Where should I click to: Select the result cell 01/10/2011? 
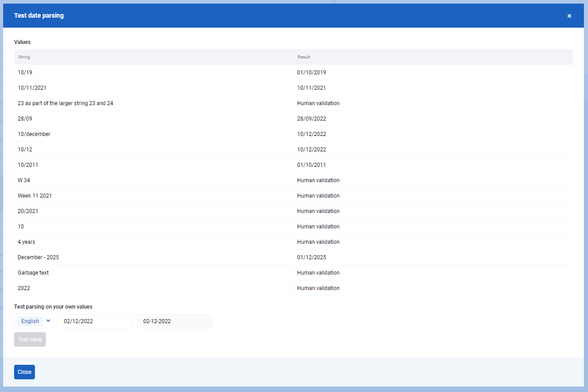point(312,165)
